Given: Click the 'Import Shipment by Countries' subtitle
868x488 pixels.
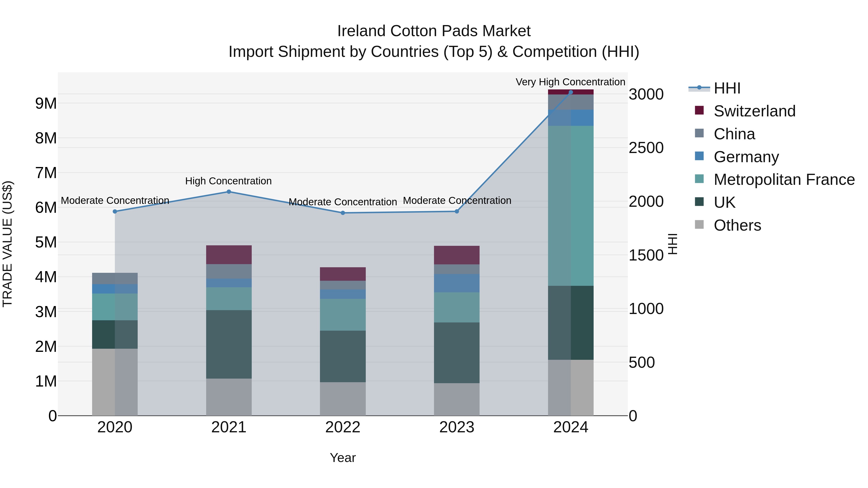Looking at the screenshot, I should [x=434, y=52].
